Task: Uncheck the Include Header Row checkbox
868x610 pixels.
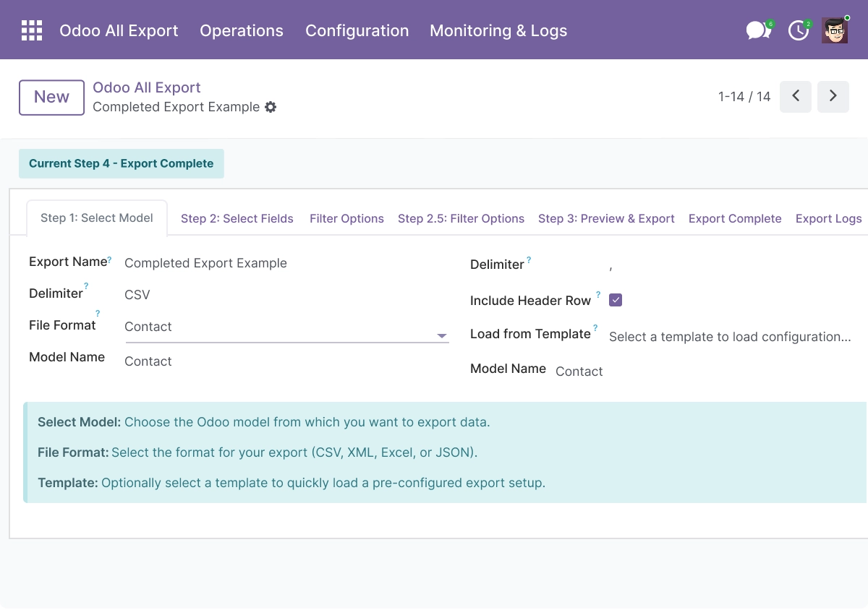Action: [616, 300]
